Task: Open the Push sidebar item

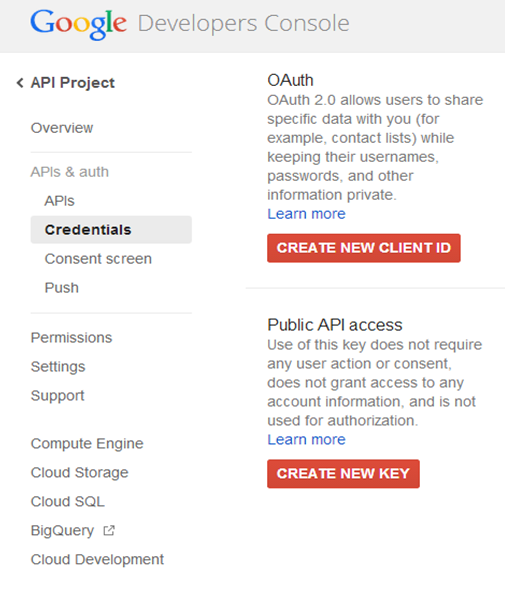Action: [x=62, y=288]
